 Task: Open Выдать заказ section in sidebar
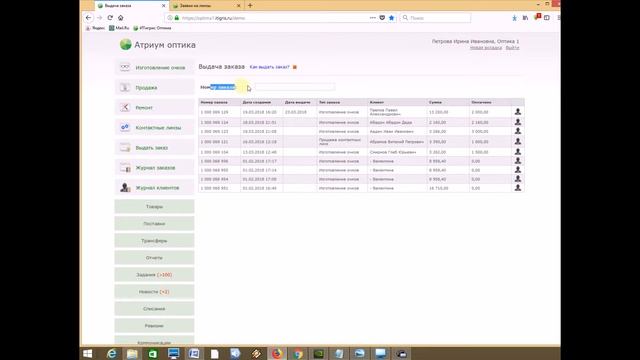tap(155, 147)
